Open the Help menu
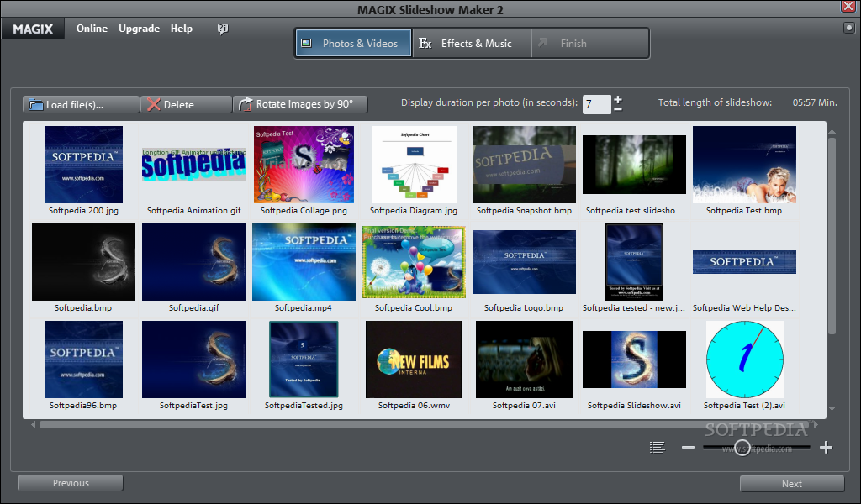 pos(182,29)
